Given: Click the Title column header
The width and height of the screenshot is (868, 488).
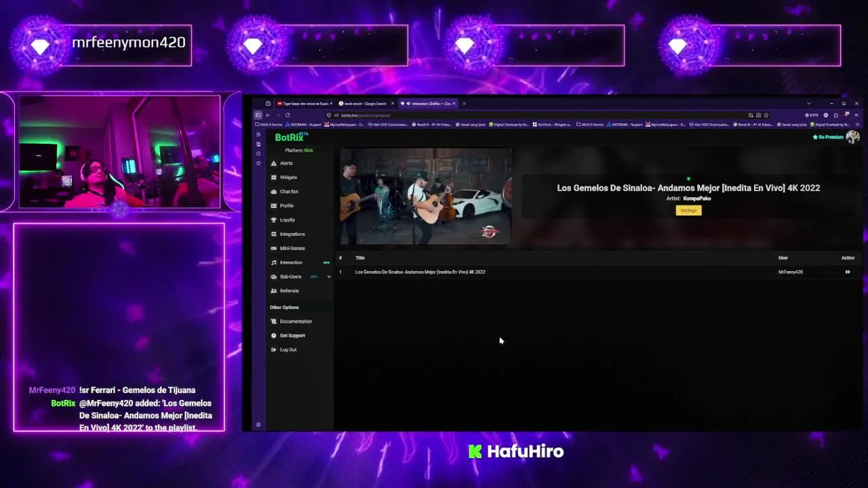Looking at the screenshot, I should pos(360,258).
